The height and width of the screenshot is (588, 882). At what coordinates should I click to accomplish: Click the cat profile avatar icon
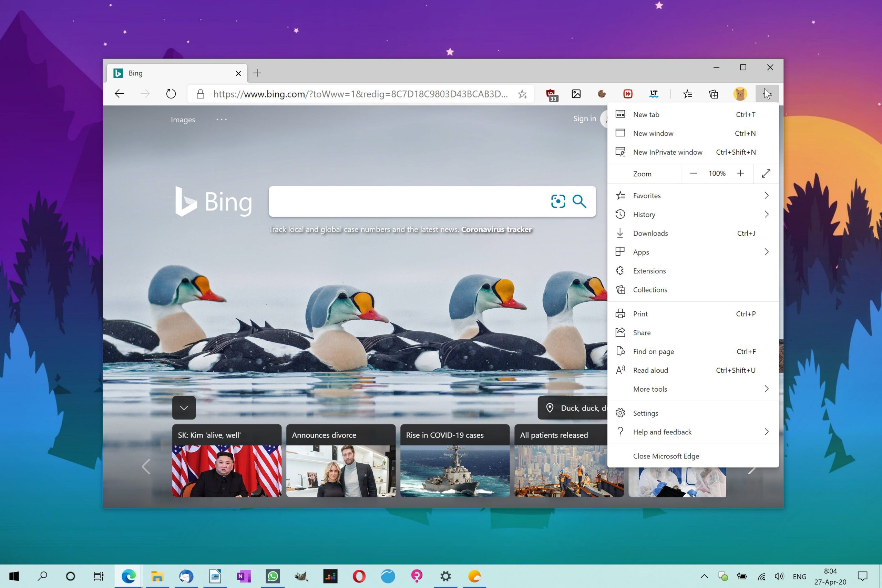tap(740, 94)
